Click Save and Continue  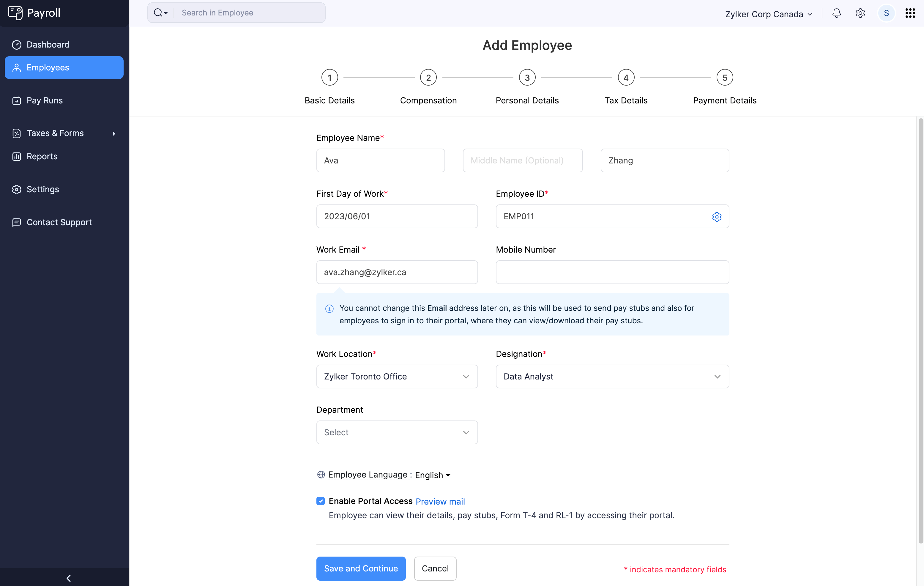coord(361,568)
